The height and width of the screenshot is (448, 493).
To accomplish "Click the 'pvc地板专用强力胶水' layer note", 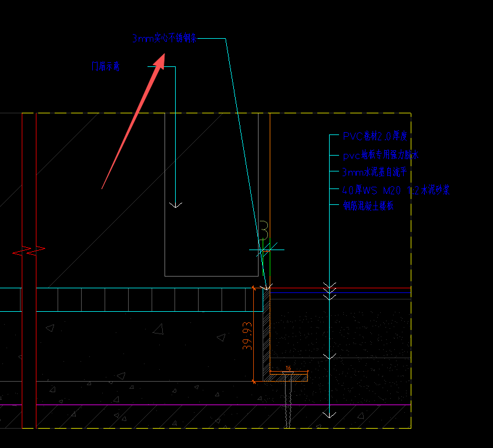I will [x=380, y=155].
